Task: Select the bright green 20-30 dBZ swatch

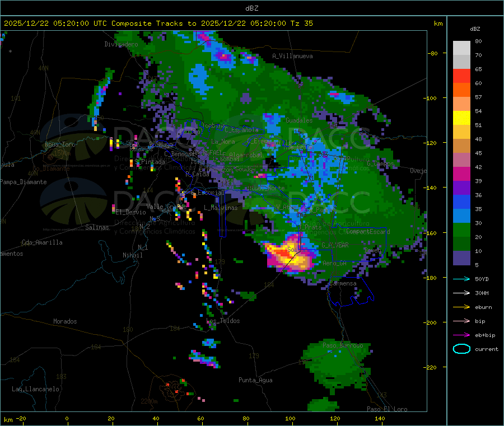Action: [x=461, y=230]
